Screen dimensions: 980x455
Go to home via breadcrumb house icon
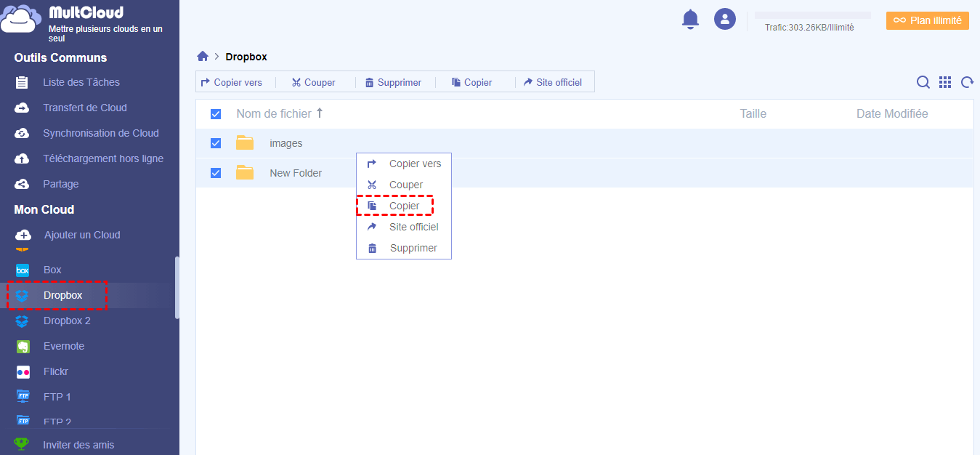click(x=203, y=57)
